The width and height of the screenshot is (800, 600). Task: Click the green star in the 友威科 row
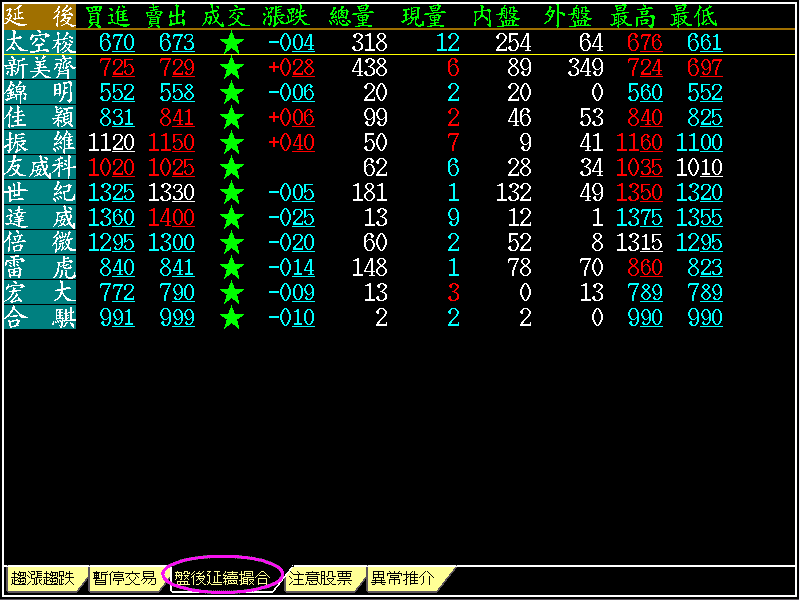(232, 168)
